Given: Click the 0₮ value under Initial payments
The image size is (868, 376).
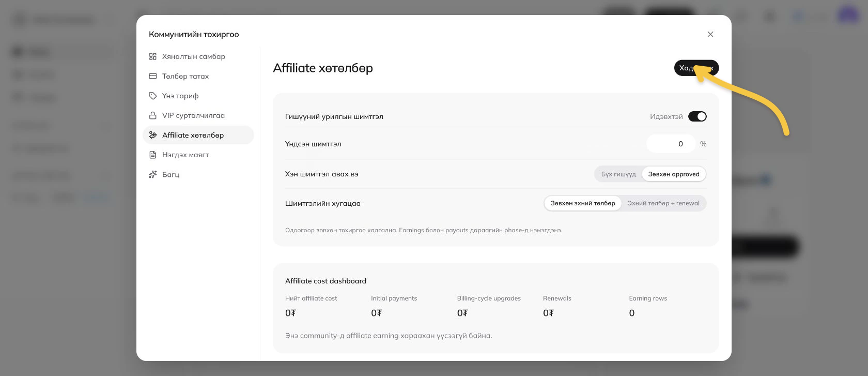Looking at the screenshot, I should click(x=377, y=313).
